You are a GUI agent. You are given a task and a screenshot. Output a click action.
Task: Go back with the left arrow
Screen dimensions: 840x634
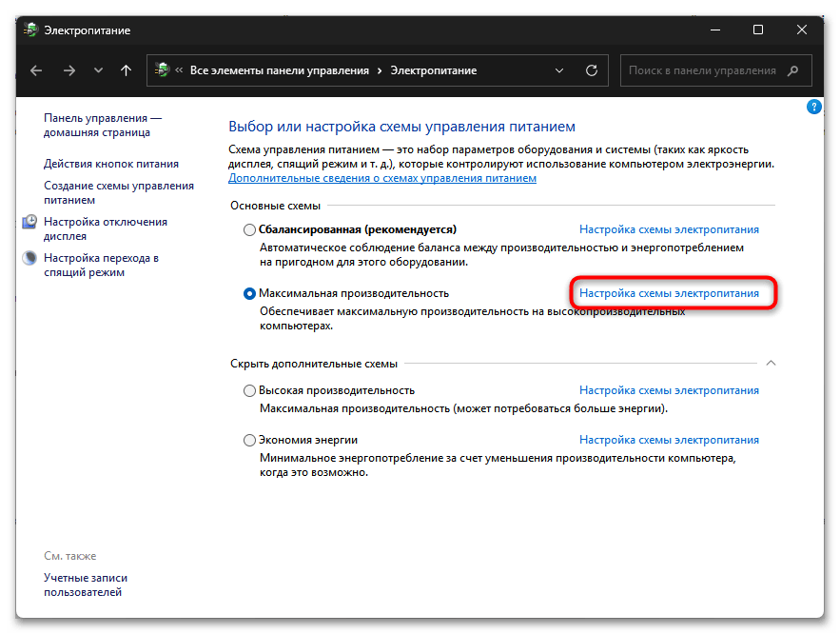tap(36, 70)
